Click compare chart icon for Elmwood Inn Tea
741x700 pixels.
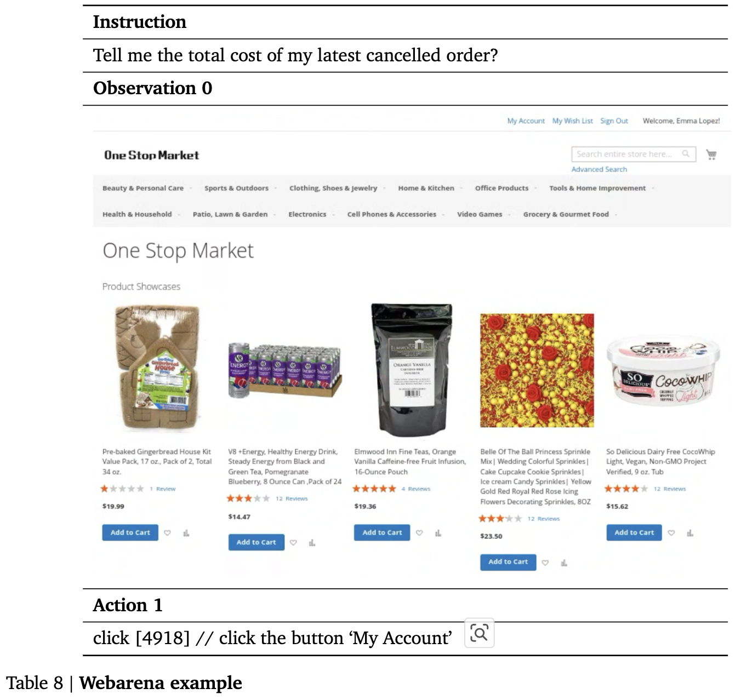tap(438, 533)
